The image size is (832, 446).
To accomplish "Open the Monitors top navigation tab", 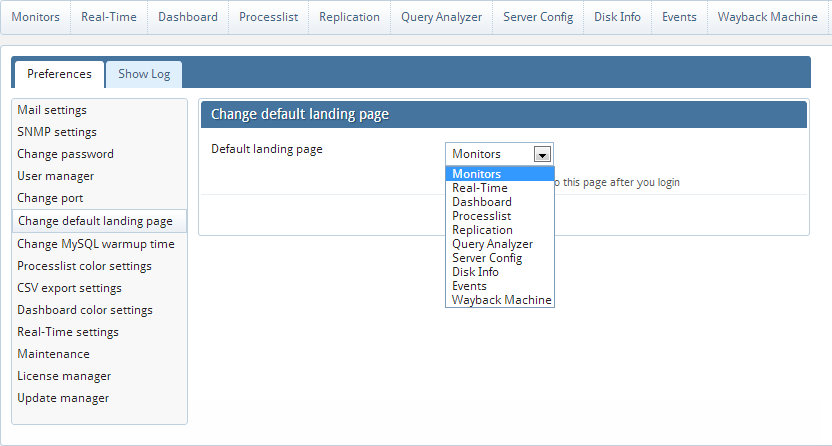I will 36,17.
